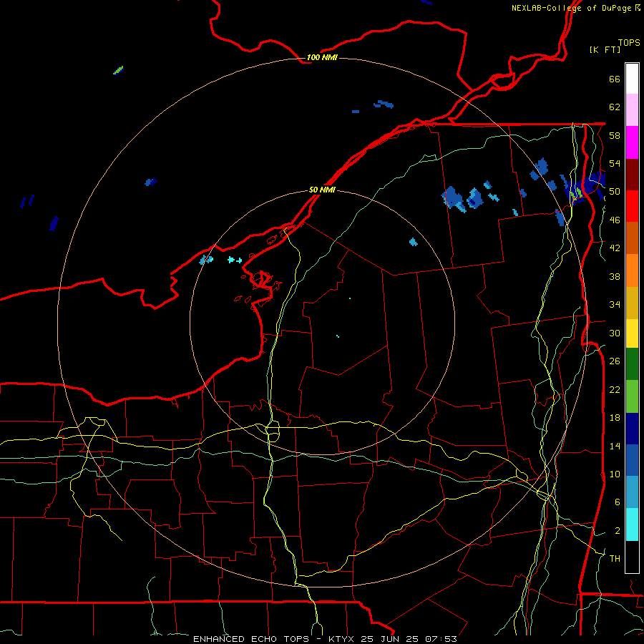This screenshot has height=644, width=644.
Task: Click the 50 value in the color legend
Action: 615,192
